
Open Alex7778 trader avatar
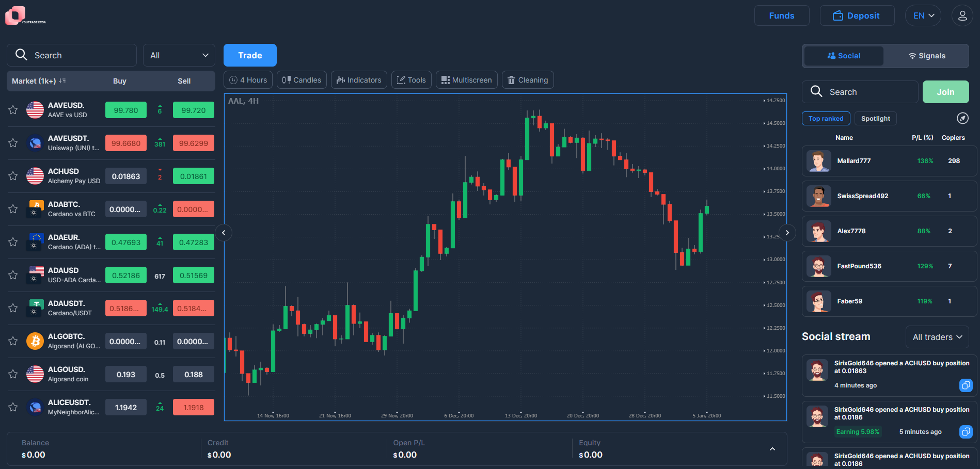(x=818, y=231)
